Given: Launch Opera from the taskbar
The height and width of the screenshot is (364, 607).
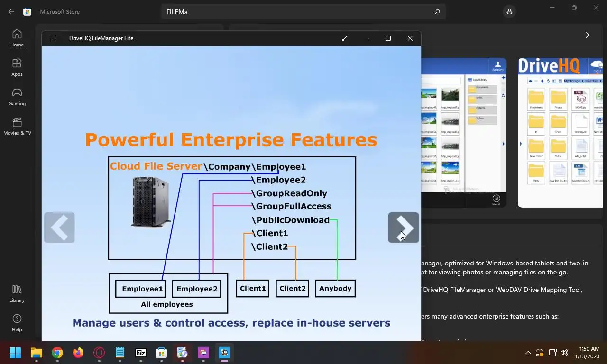Looking at the screenshot, I should [x=99, y=353].
